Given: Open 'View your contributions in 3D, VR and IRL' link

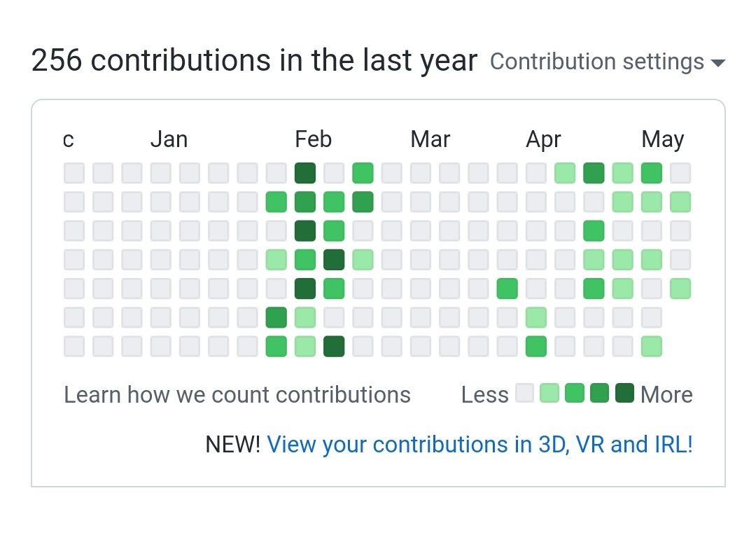Looking at the screenshot, I should [x=479, y=445].
